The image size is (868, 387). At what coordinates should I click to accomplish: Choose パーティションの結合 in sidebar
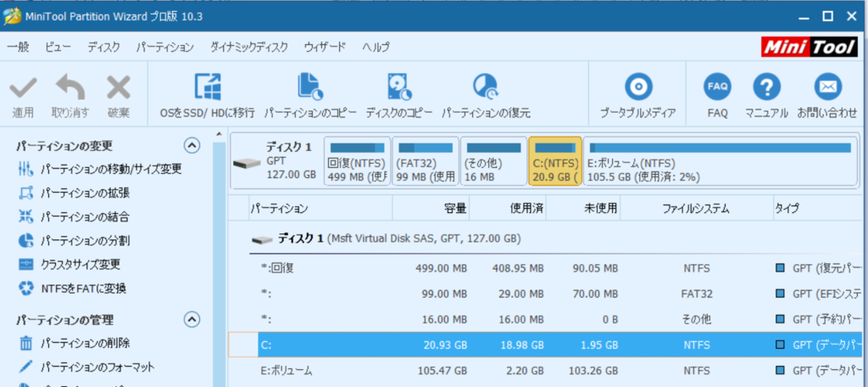tap(75, 216)
